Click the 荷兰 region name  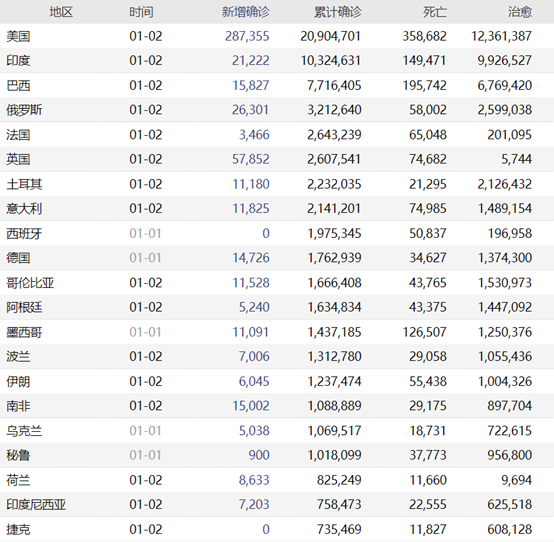(18, 480)
